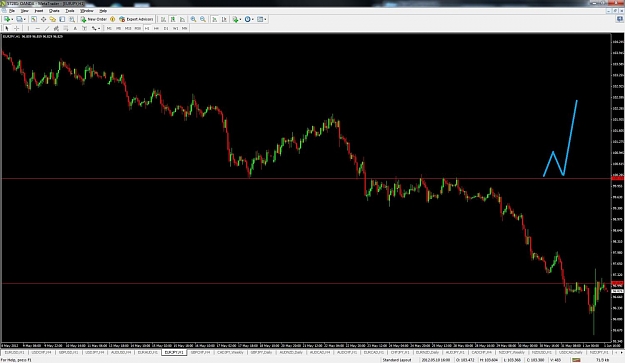This screenshot has width=625, height=363.
Task: Open the Tools menu
Action: coord(70,11)
